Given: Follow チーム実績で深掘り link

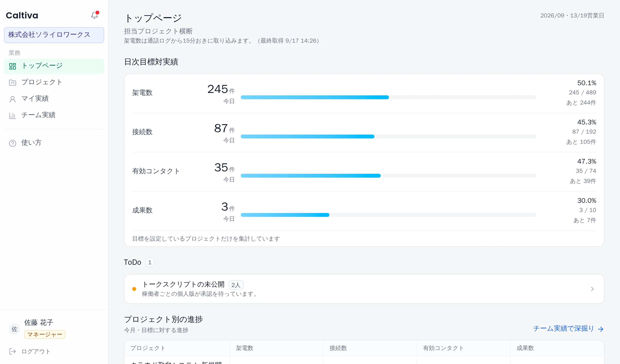Looking at the screenshot, I should click(x=568, y=329).
